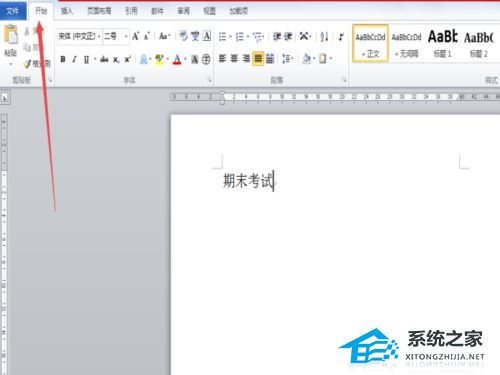This screenshot has width=500, height=375.
Task: Click the Clear Formatting eraser icon
Action: 183,35
